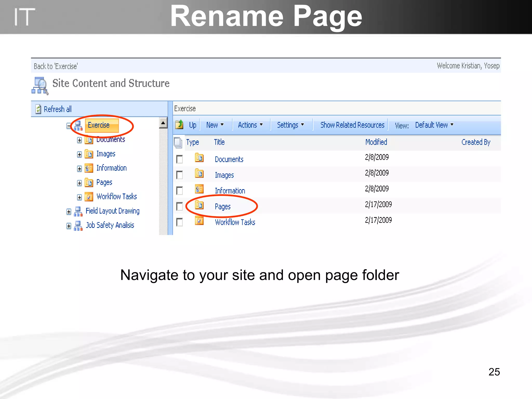Image resolution: width=532 pixels, height=399 pixels.
Task: Click the Refresh all icon
Action: [x=38, y=109]
